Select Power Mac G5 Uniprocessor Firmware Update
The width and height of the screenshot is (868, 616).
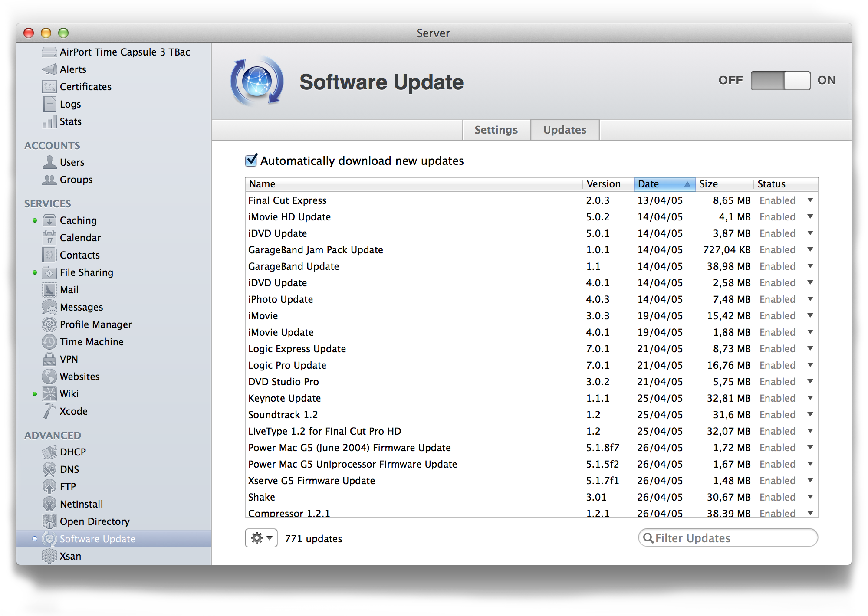click(531, 464)
